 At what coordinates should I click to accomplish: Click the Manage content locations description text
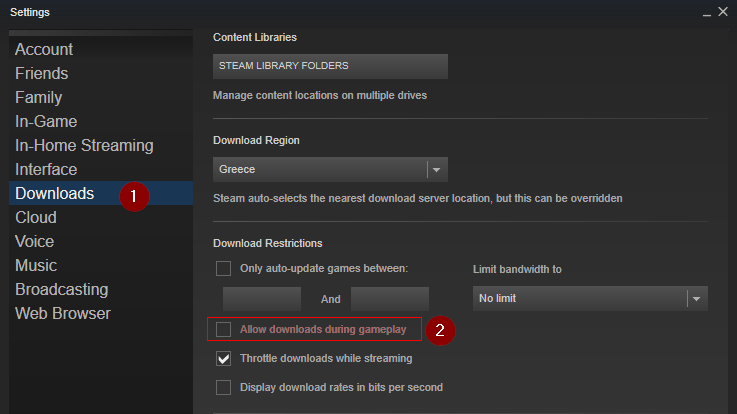(320, 95)
